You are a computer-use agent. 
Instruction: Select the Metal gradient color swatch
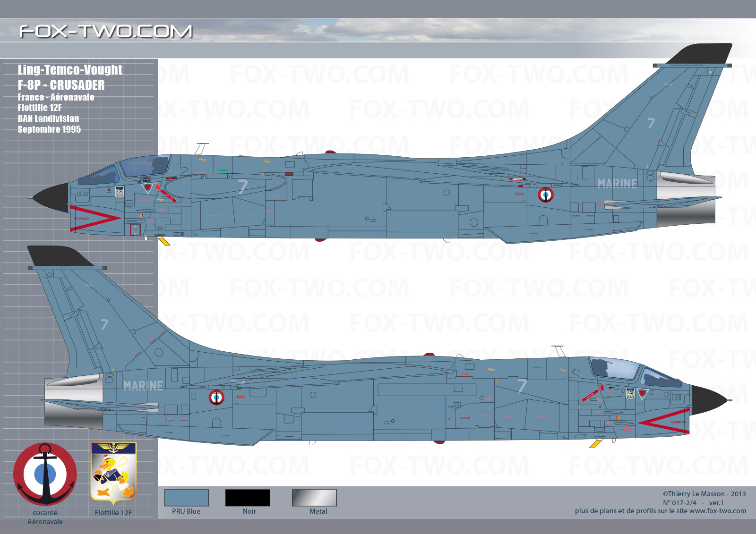[x=314, y=498]
